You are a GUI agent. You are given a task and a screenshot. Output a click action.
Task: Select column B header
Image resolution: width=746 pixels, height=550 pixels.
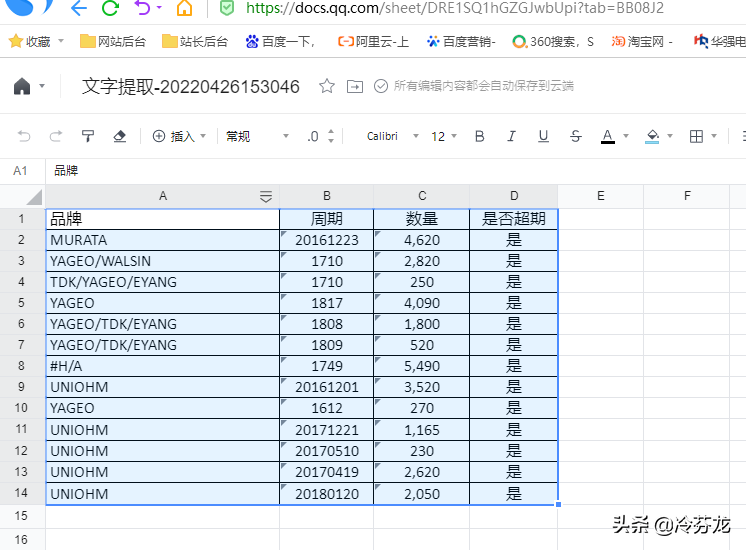(x=326, y=196)
